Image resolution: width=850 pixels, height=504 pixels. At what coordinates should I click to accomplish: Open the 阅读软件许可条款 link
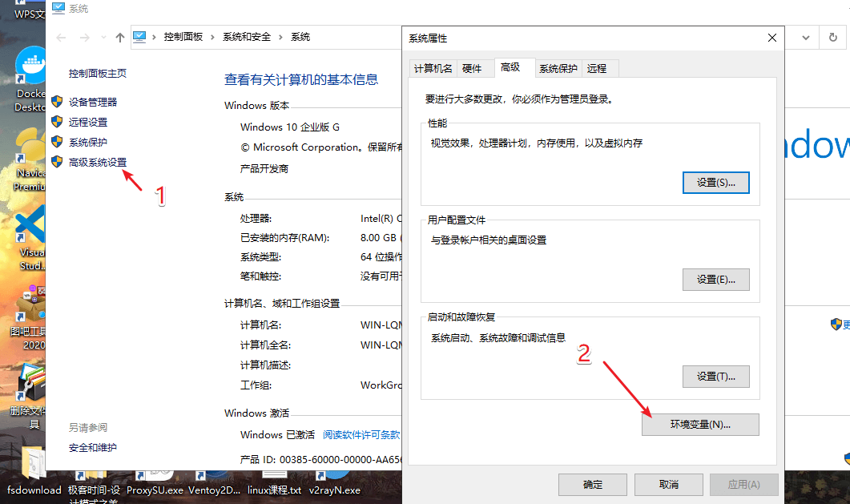(361, 434)
